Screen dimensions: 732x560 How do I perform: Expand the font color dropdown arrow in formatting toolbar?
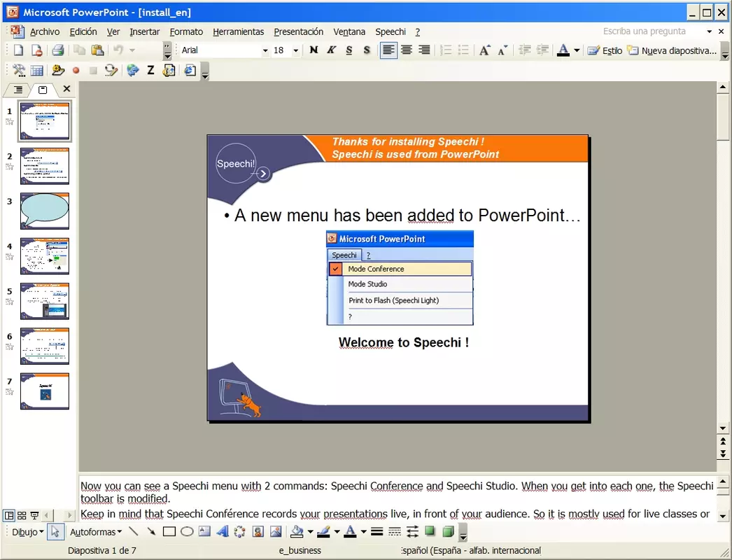click(577, 50)
